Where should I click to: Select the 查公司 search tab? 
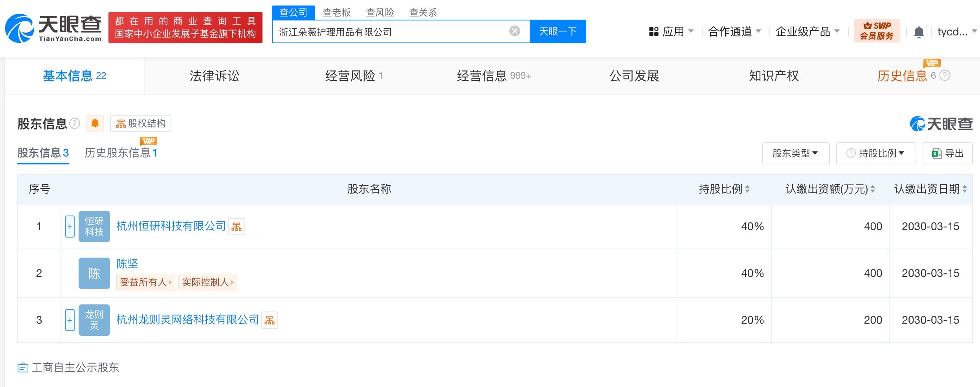[x=294, y=13]
